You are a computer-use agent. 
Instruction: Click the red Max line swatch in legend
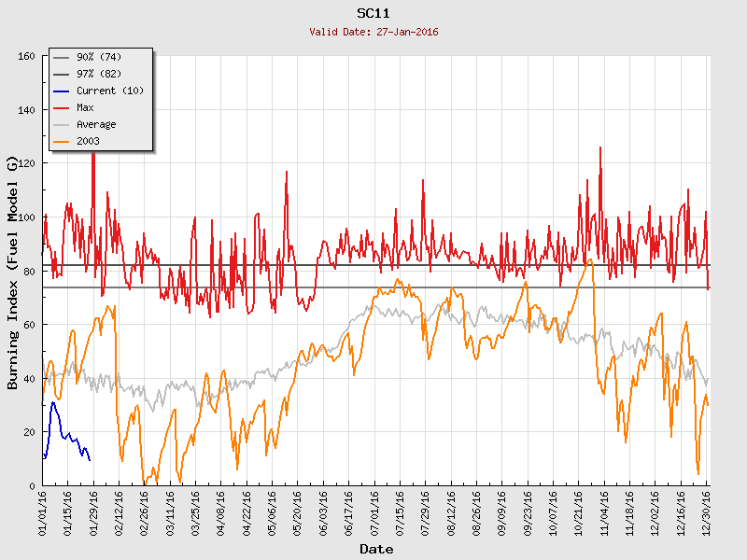click(62, 107)
